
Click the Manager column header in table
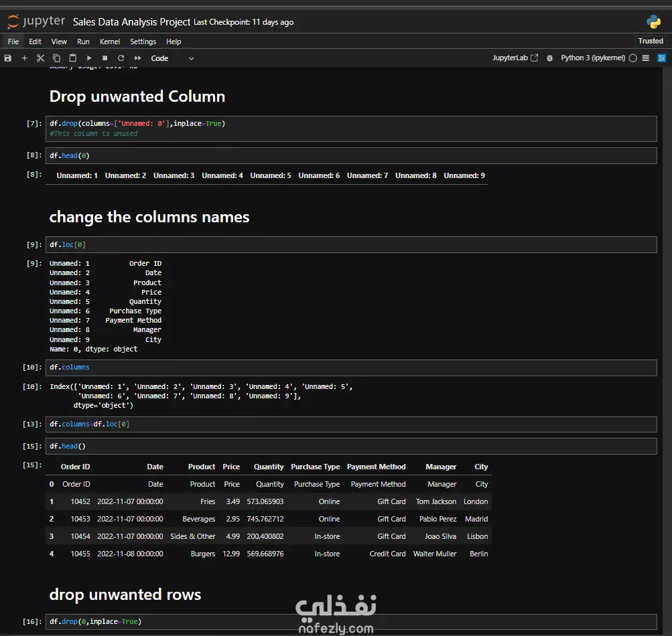pyautogui.click(x=441, y=467)
